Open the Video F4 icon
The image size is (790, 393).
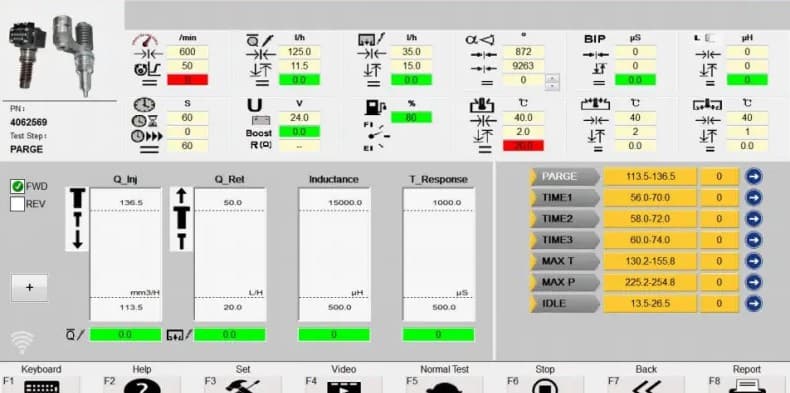coord(344,387)
